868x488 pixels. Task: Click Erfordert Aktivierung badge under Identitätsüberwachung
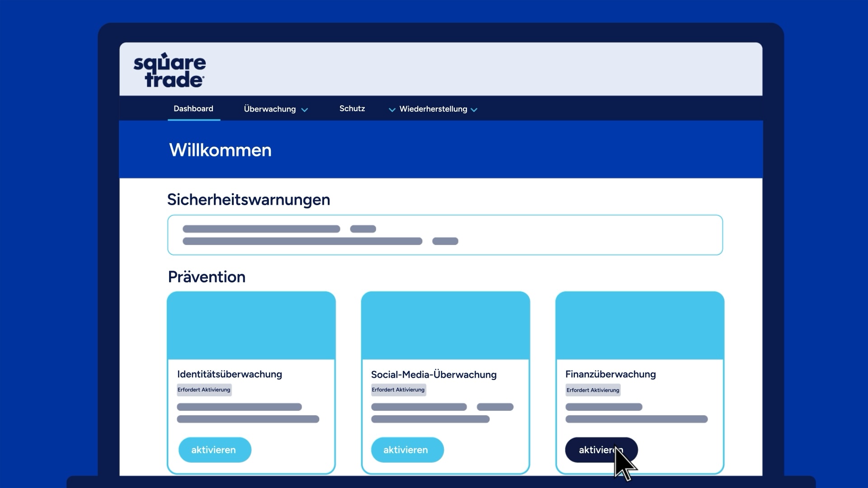204,389
